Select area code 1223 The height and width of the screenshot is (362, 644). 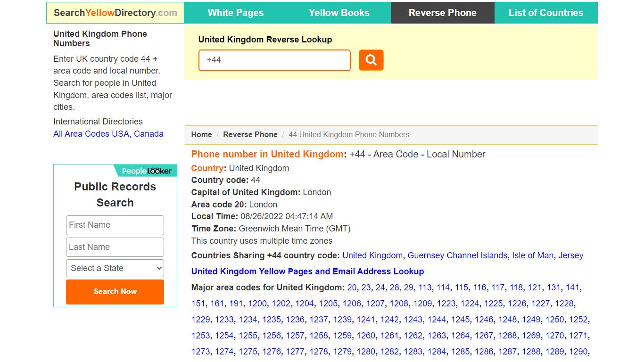(x=446, y=304)
